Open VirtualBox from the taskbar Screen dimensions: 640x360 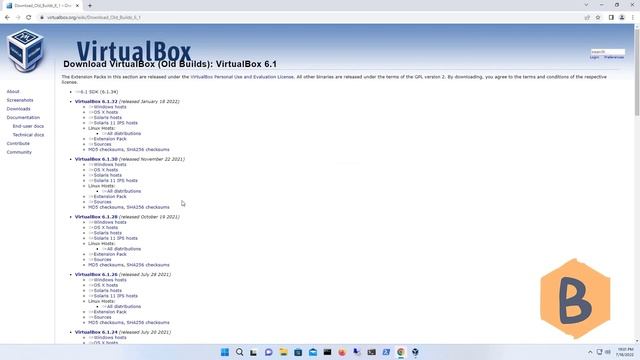[x=416, y=352]
